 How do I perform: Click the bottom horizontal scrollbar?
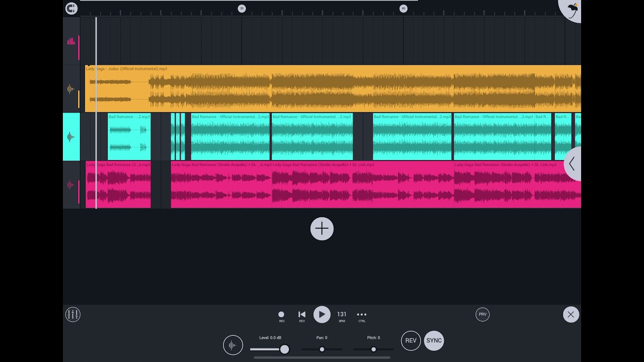322,358
